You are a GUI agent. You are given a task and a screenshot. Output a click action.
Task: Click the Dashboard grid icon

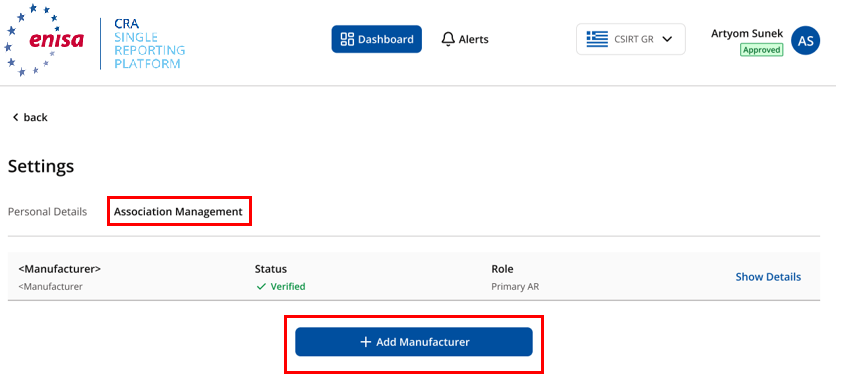click(348, 39)
